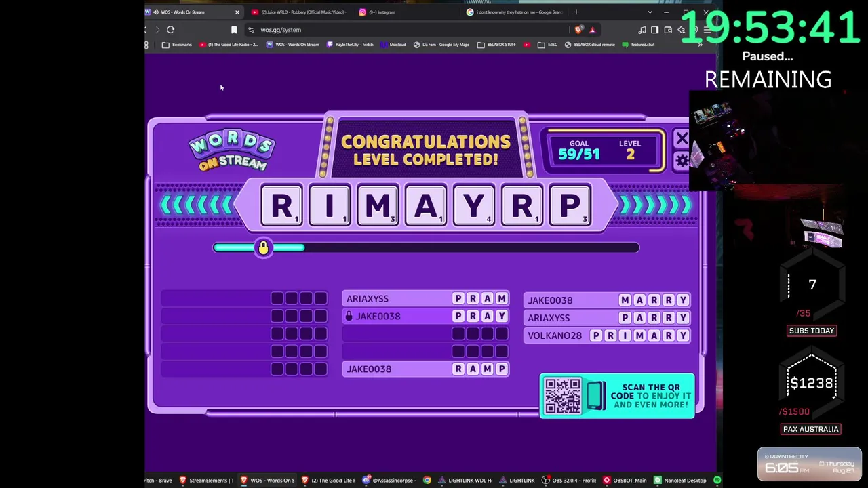
Task: Click the bookmark icon in address bar
Action: [234, 30]
